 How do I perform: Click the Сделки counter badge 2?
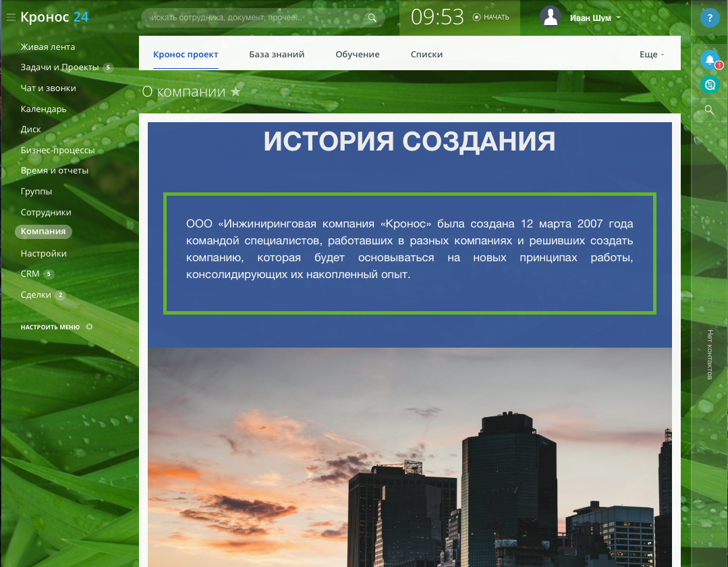(x=60, y=295)
